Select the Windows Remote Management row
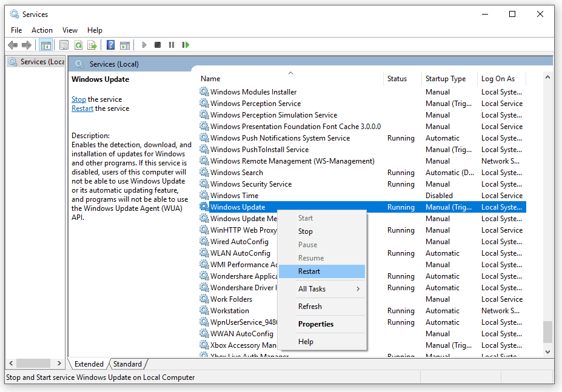This screenshot has height=392, width=562. tap(362, 161)
